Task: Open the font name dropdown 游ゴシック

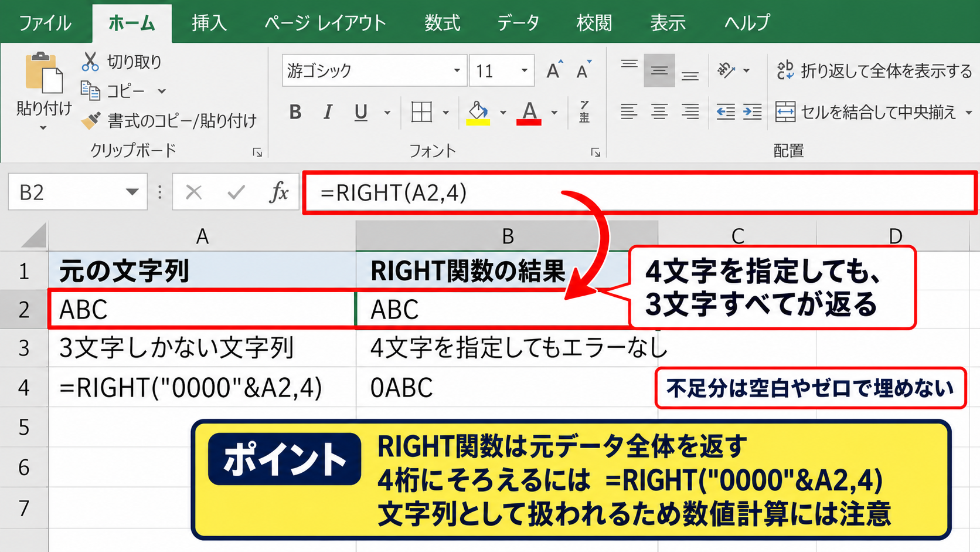Action: point(457,70)
